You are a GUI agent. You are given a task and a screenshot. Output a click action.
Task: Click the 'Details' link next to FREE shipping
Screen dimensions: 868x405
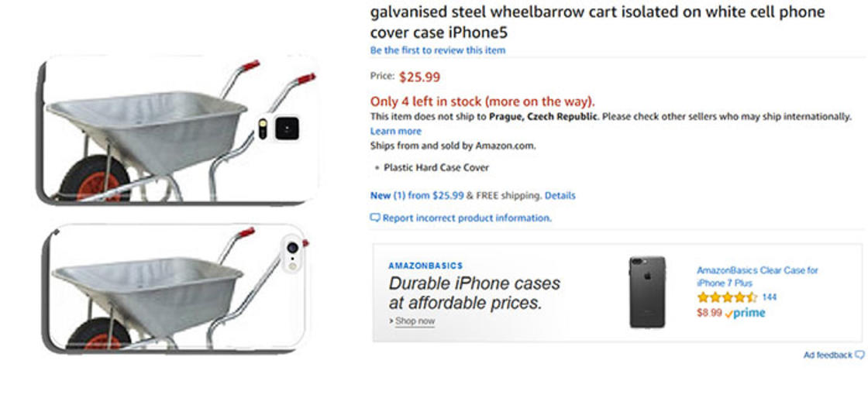click(560, 196)
